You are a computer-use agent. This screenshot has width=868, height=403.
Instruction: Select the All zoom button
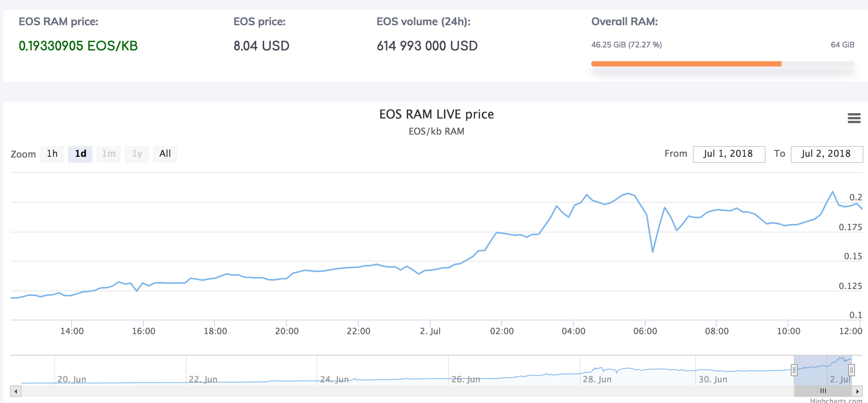click(165, 154)
